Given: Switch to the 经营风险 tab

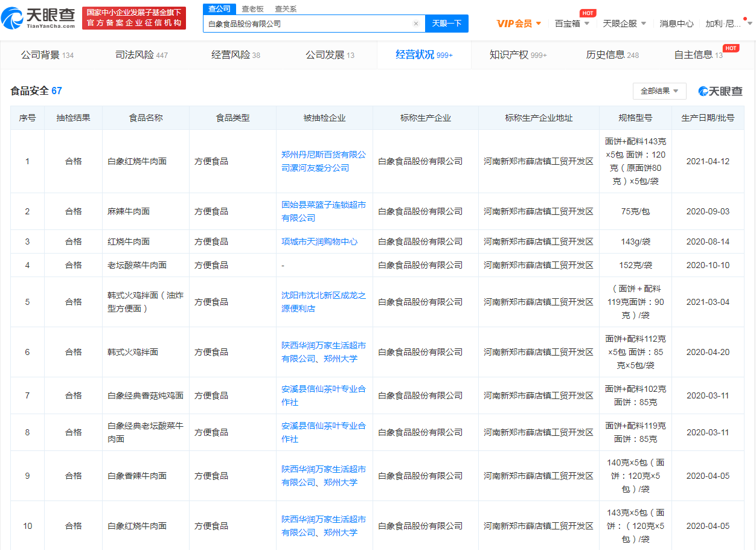Looking at the screenshot, I should 235,55.
